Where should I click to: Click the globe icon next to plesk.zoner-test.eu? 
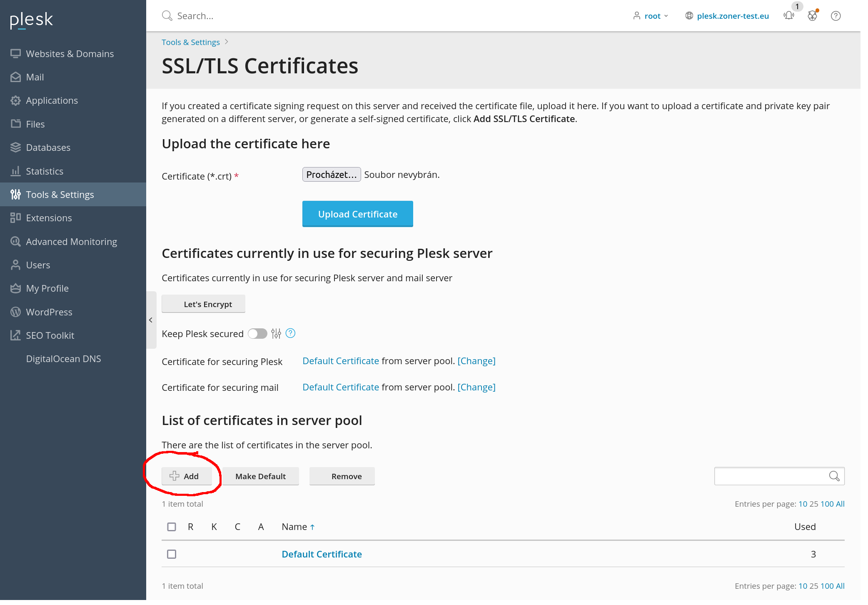[689, 16]
